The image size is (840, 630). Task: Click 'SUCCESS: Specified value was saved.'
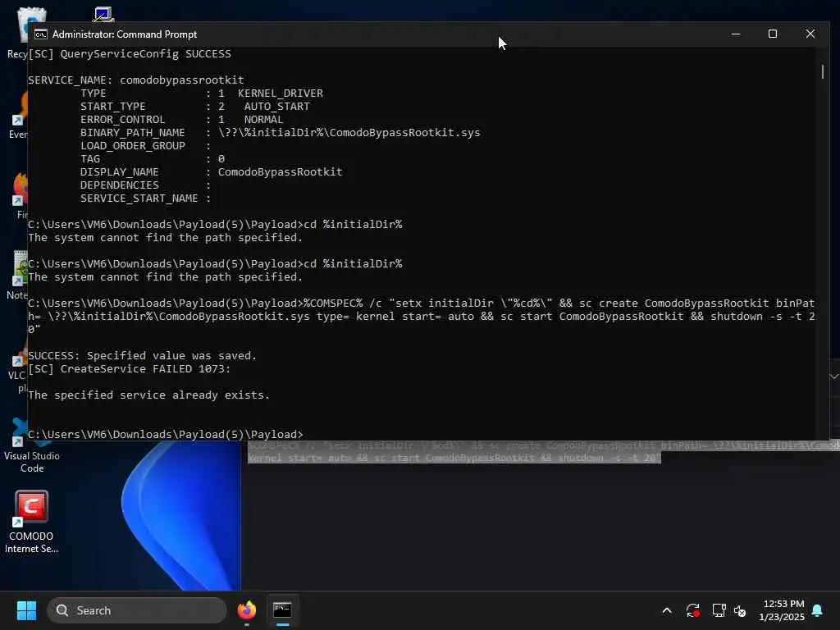[x=143, y=356]
